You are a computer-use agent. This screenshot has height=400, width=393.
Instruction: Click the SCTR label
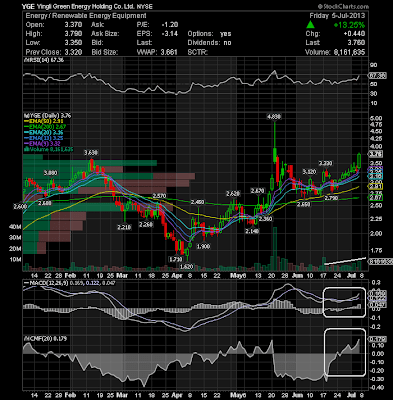tap(198, 52)
